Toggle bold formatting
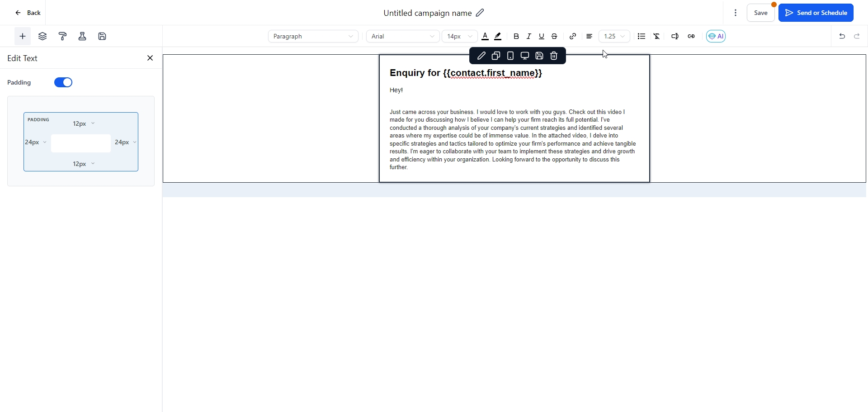Image resolution: width=868 pixels, height=412 pixels. tap(517, 37)
